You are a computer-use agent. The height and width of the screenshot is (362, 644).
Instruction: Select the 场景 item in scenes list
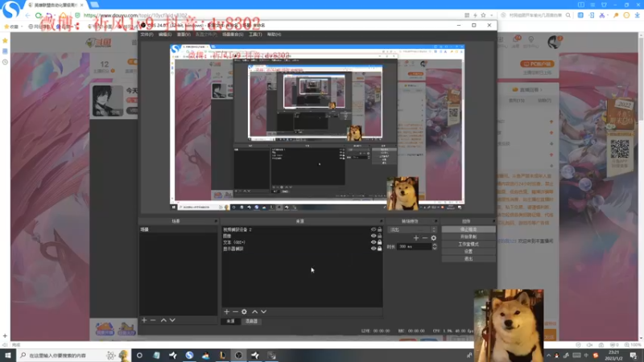click(x=178, y=230)
